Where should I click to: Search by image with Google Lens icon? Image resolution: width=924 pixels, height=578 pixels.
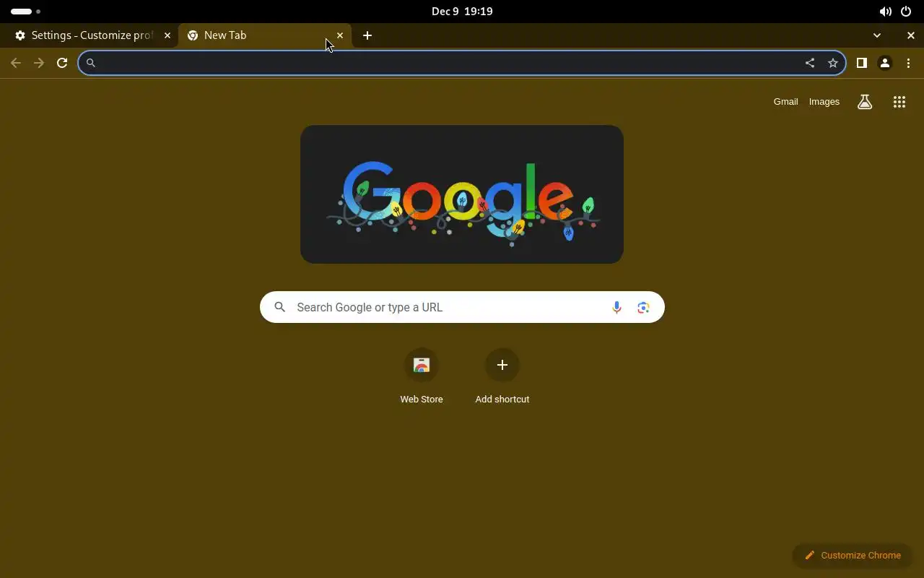pyautogui.click(x=643, y=307)
